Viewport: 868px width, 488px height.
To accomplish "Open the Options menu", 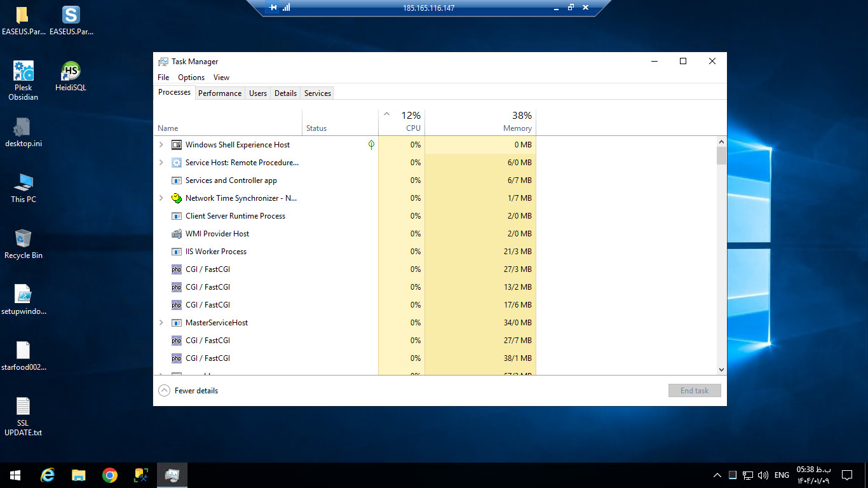I will (191, 78).
